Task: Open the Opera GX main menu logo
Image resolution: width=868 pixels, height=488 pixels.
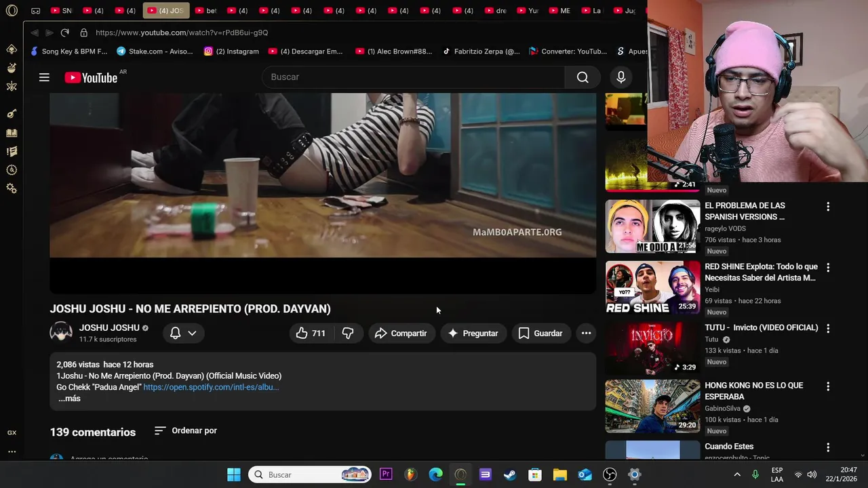Action: [12, 10]
